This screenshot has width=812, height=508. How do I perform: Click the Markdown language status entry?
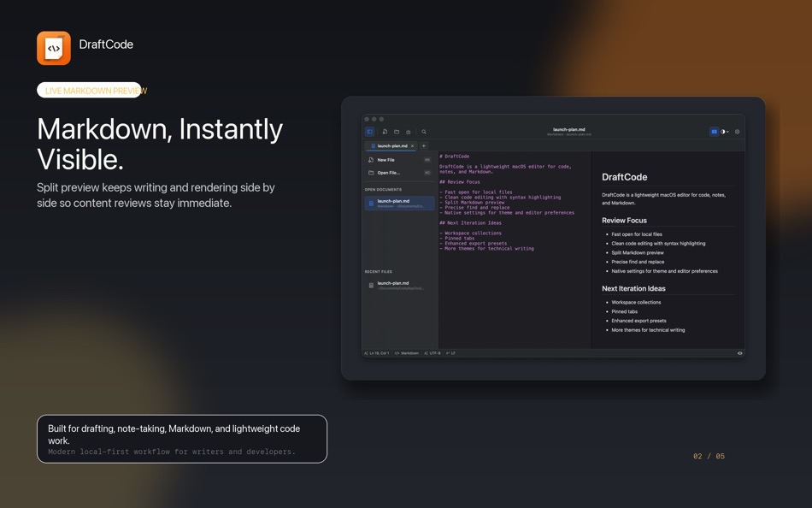407,353
